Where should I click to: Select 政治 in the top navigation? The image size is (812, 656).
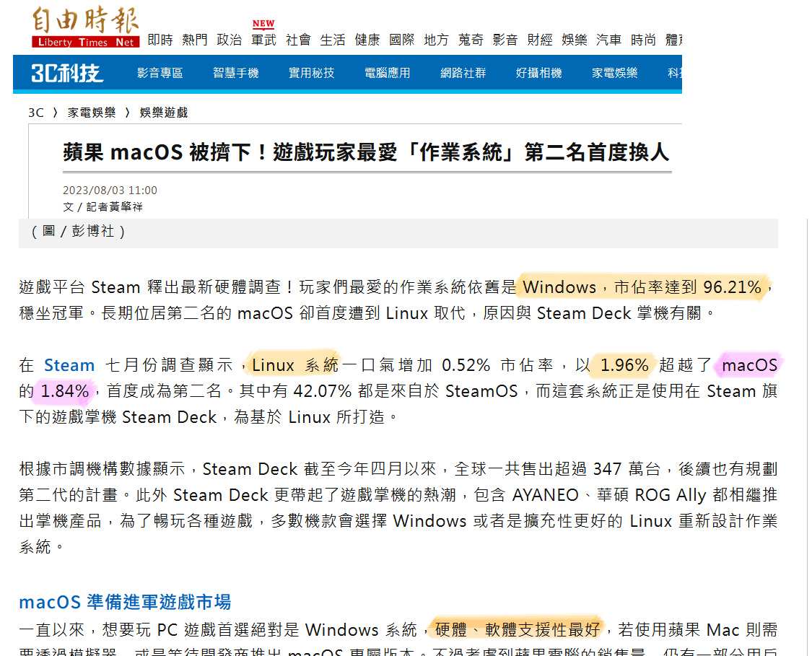230,40
